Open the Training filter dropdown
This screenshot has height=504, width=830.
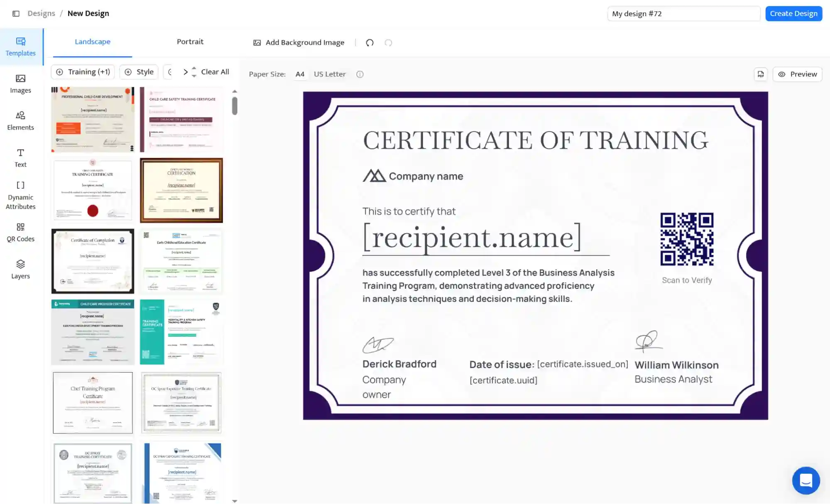click(83, 72)
